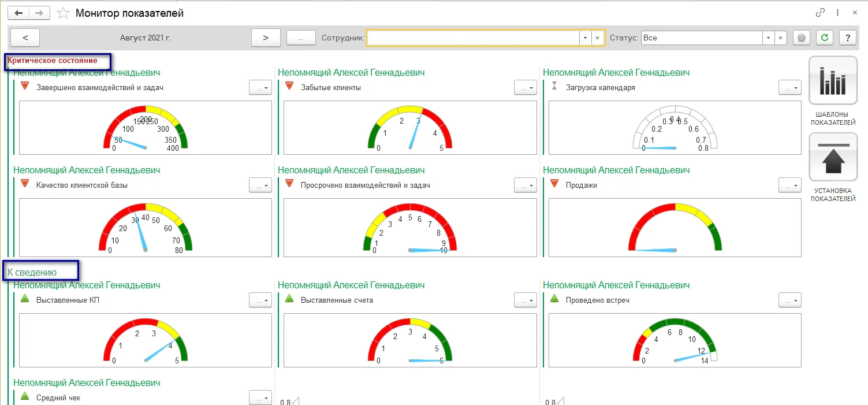Open menu for Выставленные счета indicator

(526, 300)
